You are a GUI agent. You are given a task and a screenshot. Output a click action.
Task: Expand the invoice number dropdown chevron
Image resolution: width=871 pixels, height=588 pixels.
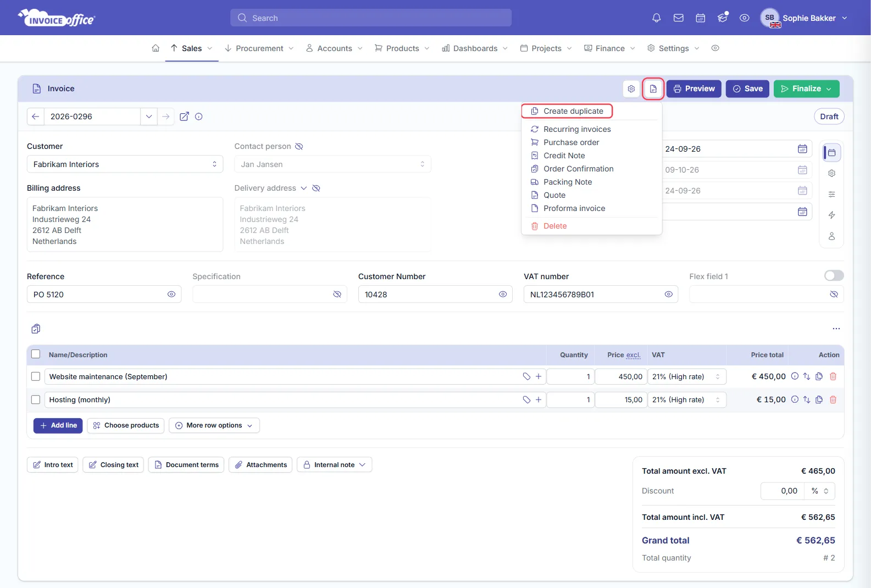[x=149, y=117]
